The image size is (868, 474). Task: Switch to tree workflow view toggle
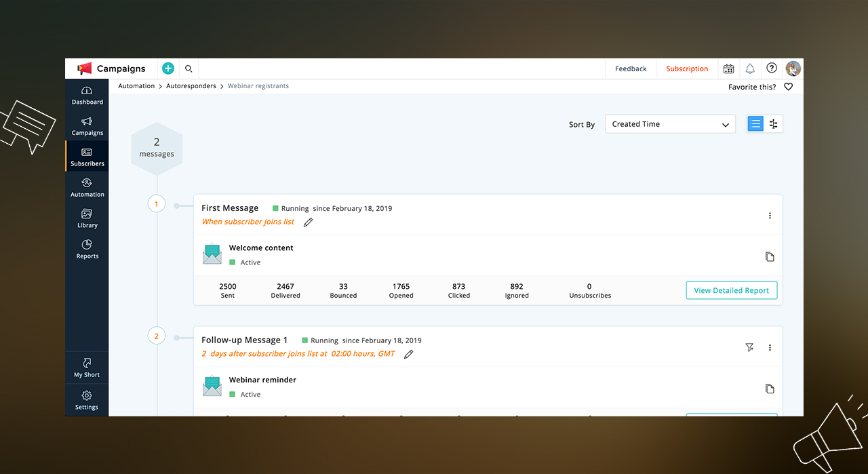click(x=774, y=124)
